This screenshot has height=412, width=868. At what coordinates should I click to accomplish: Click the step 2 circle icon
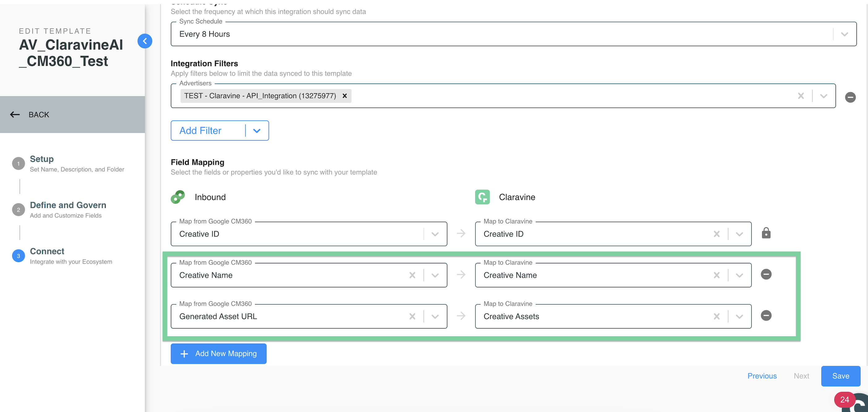coord(19,210)
